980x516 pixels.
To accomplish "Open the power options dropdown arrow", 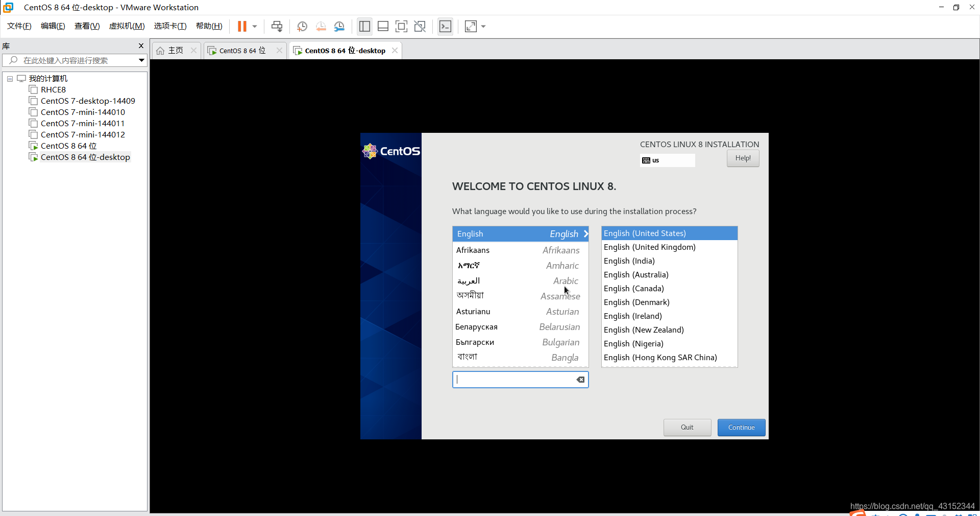I will click(255, 26).
